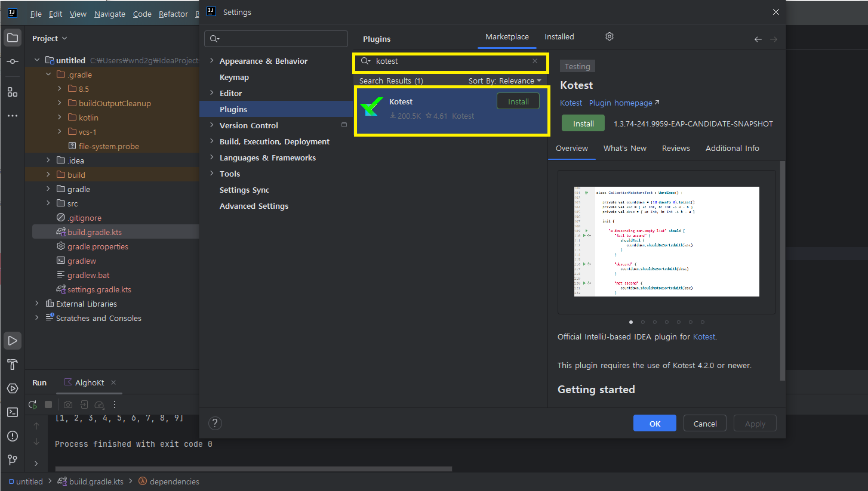The image size is (868, 491).
Task: Select Keymap in settings list
Action: click(234, 77)
